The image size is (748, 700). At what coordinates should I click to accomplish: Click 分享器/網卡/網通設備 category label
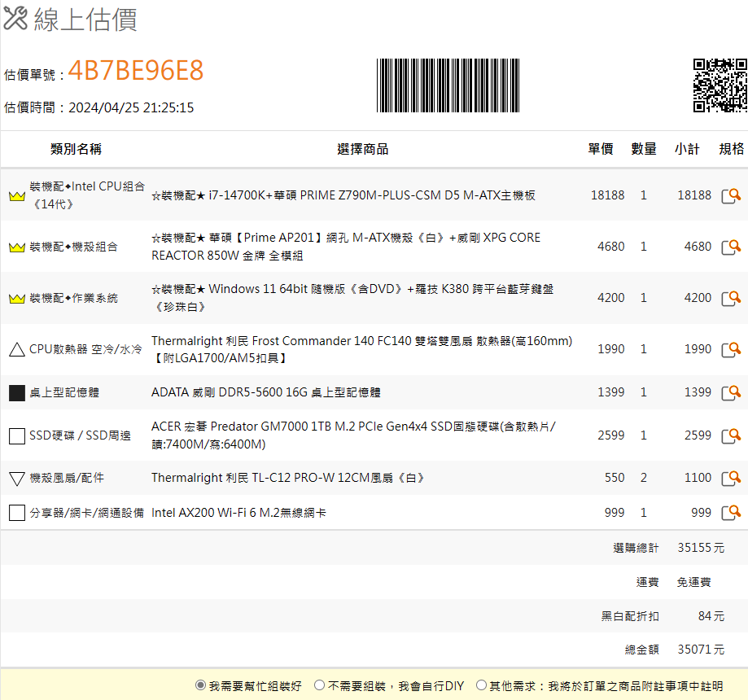[x=87, y=513]
